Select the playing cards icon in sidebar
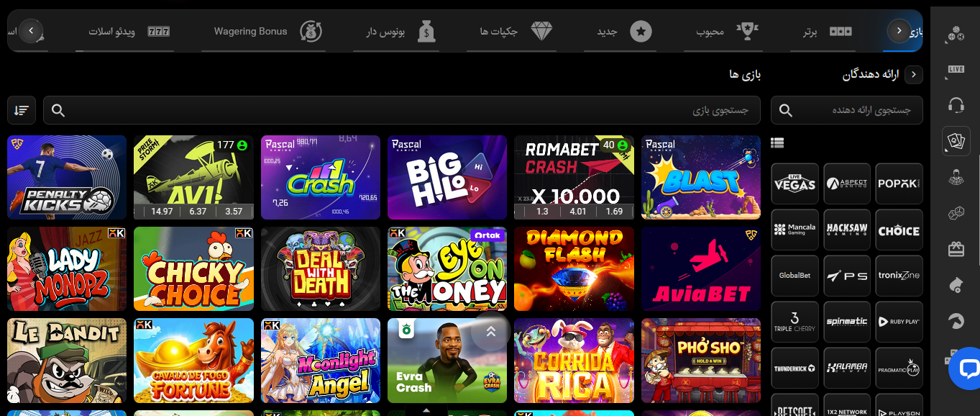Image resolution: width=980 pixels, height=416 pixels. (x=956, y=141)
